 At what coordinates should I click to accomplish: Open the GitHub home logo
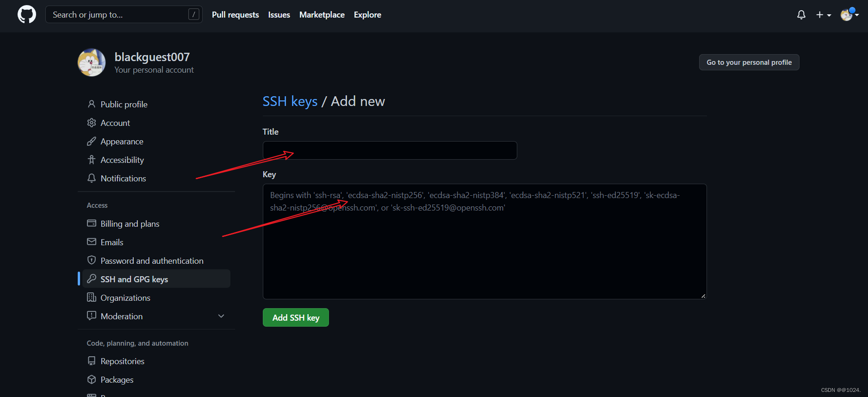[x=27, y=15]
